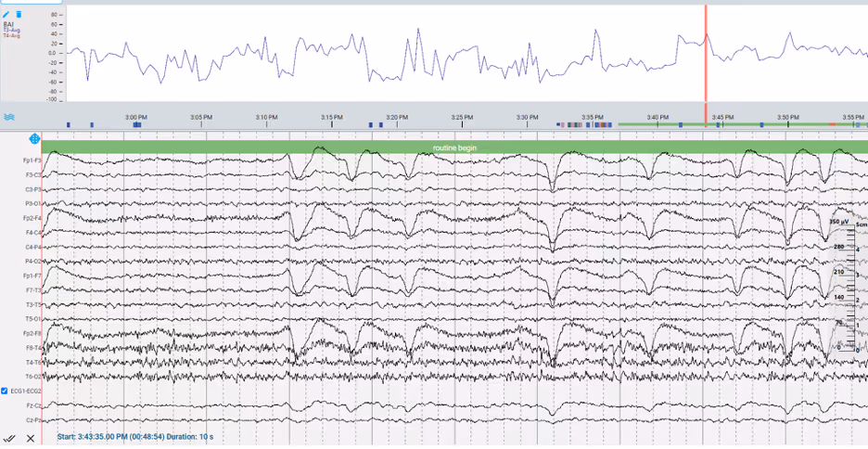The width and height of the screenshot is (868, 449).
Task: Click the Fp1-F7 channel label
Action: (32, 276)
